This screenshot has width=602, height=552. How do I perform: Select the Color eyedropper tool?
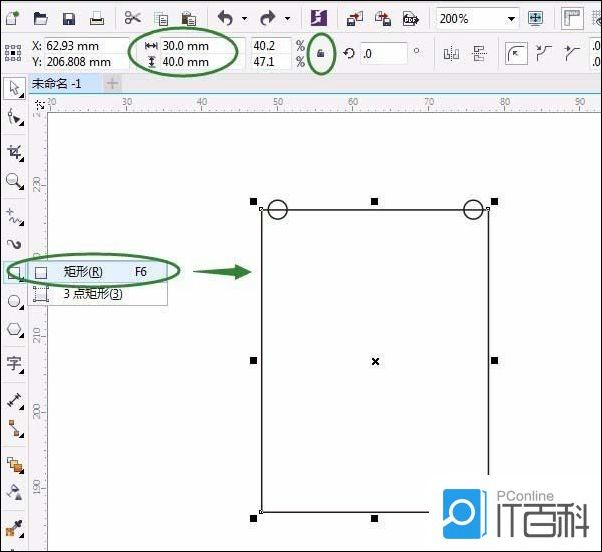point(15,528)
